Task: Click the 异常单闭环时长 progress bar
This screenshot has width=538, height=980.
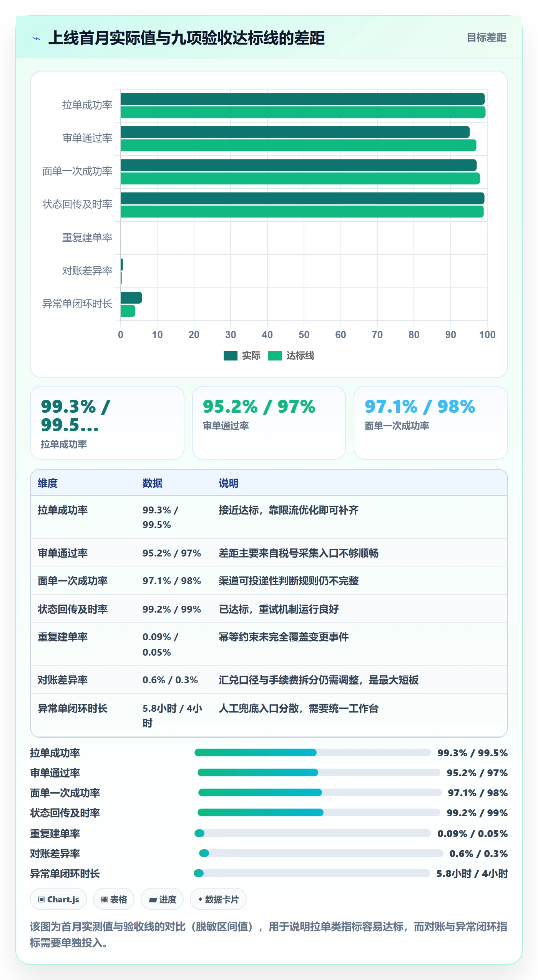Action: 312,873
